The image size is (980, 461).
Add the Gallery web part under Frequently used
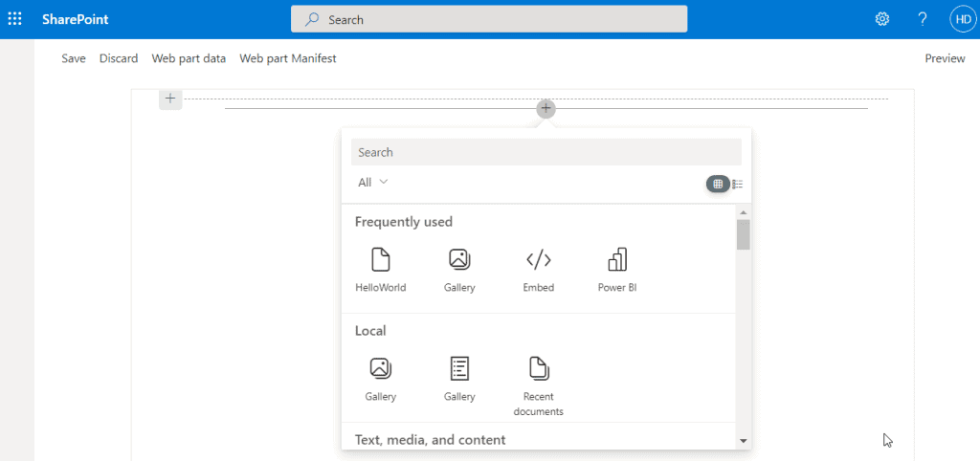(459, 270)
